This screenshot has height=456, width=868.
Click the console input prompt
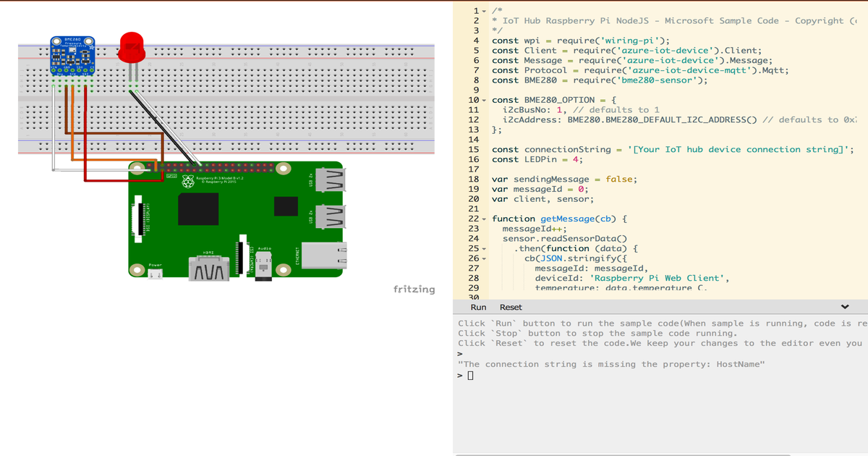[x=469, y=375]
